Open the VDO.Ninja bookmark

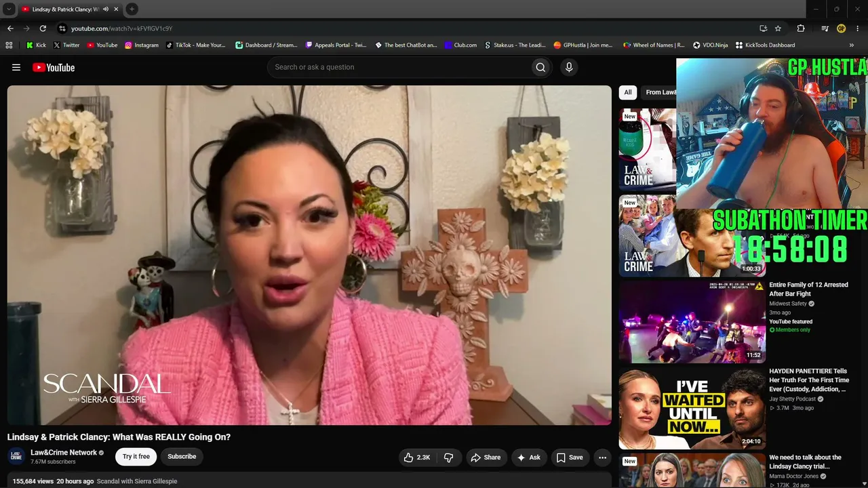click(710, 45)
